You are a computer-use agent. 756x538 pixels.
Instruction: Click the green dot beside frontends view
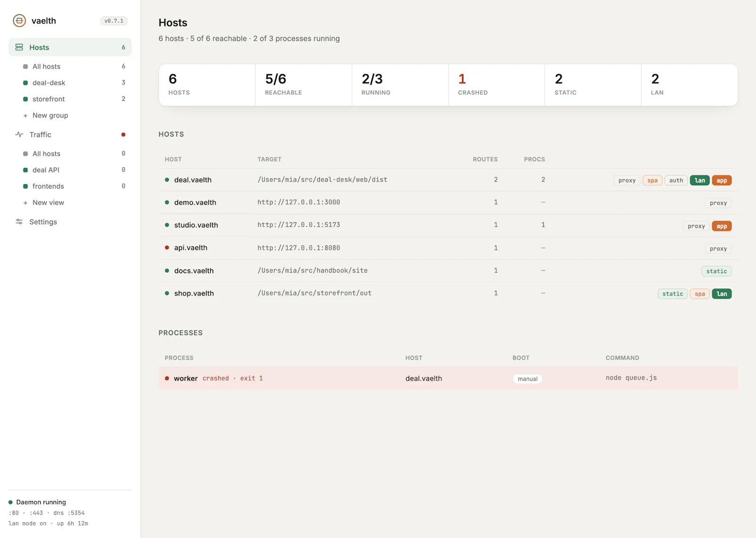pos(26,186)
